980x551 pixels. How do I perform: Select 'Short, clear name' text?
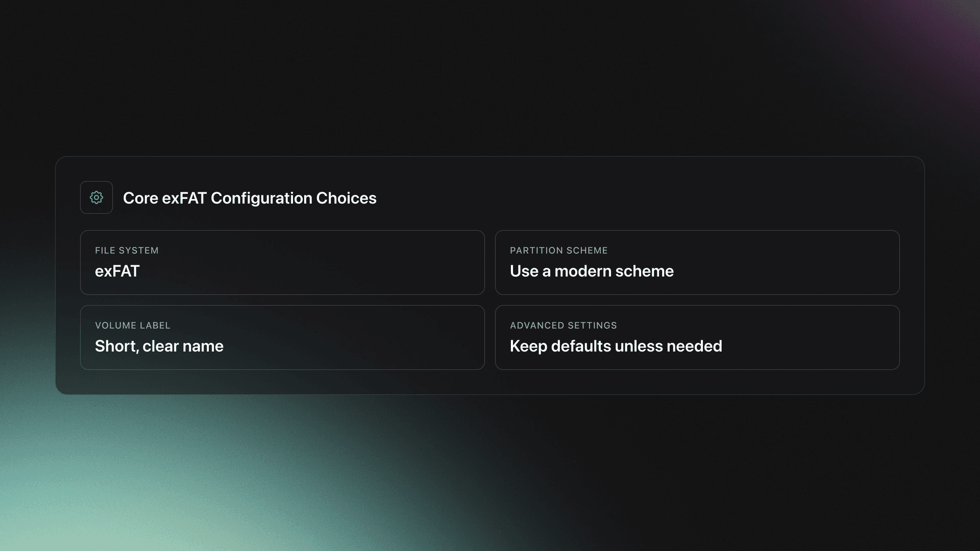159,346
